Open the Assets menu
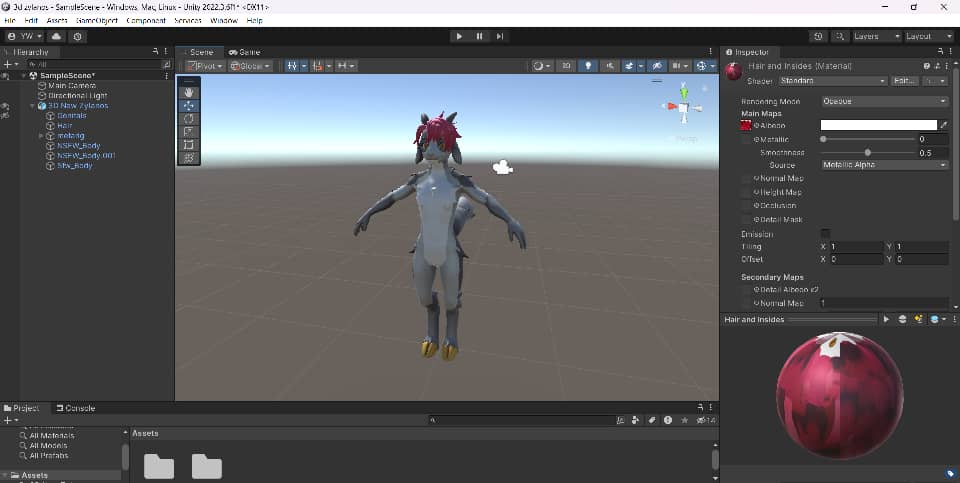960x483 pixels. click(57, 20)
